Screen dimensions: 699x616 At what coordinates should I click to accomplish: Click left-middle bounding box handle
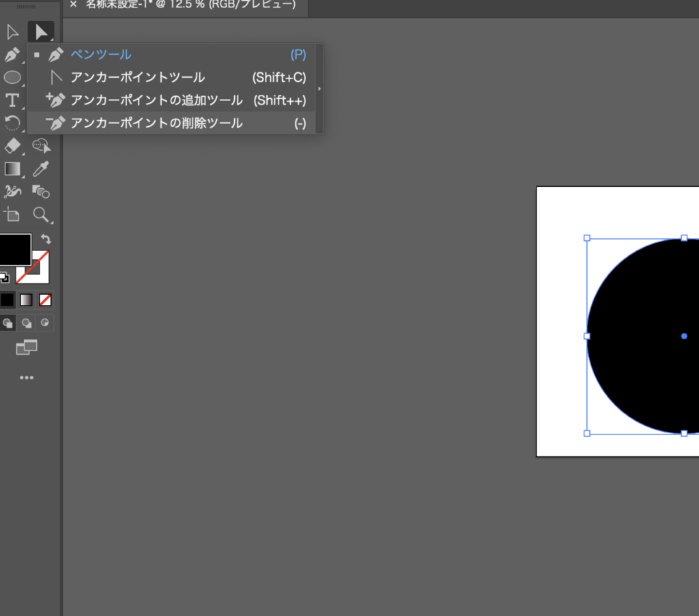(x=586, y=336)
